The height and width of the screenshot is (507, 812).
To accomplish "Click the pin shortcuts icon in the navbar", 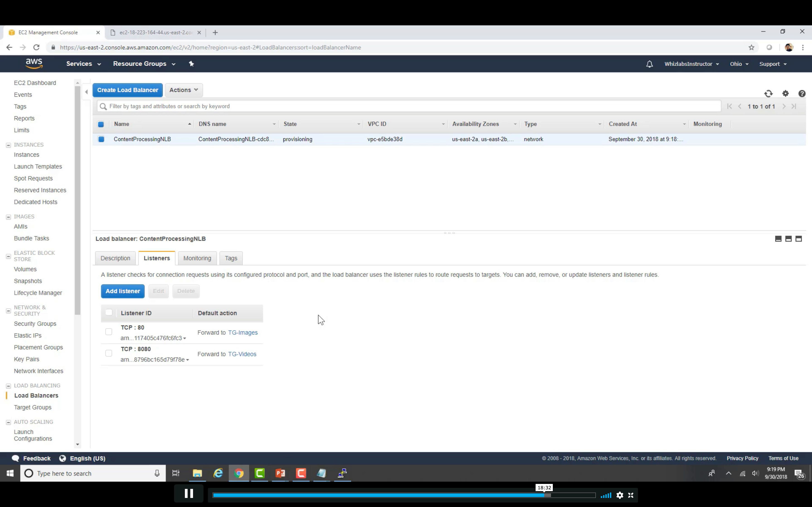I will [x=191, y=64].
